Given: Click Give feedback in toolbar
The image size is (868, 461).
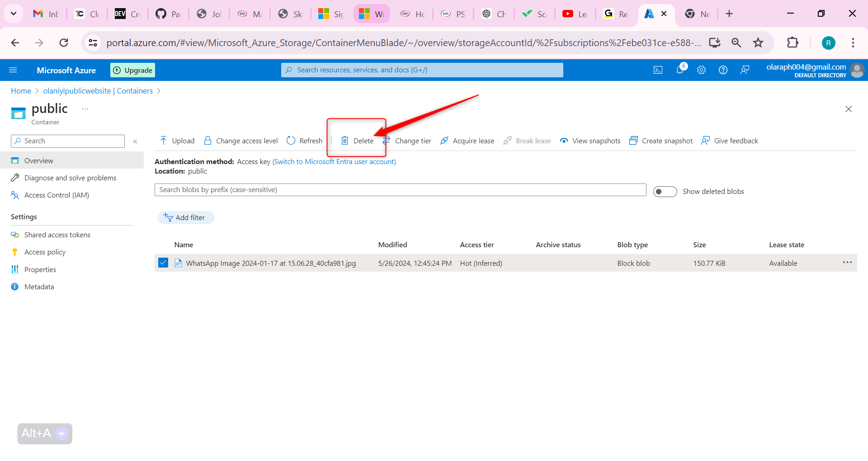Looking at the screenshot, I should coord(730,141).
